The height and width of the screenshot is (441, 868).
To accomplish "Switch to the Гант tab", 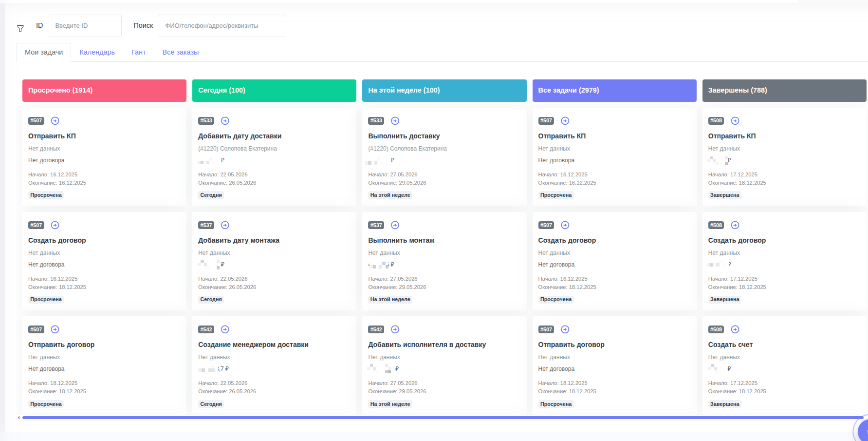I will (139, 52).
